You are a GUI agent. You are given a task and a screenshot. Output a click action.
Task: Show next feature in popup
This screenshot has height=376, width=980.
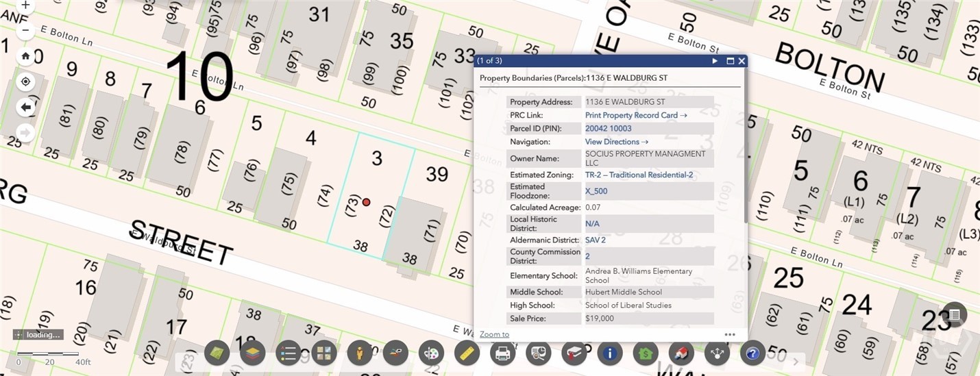pyautogui.click(x=715, y=61)
